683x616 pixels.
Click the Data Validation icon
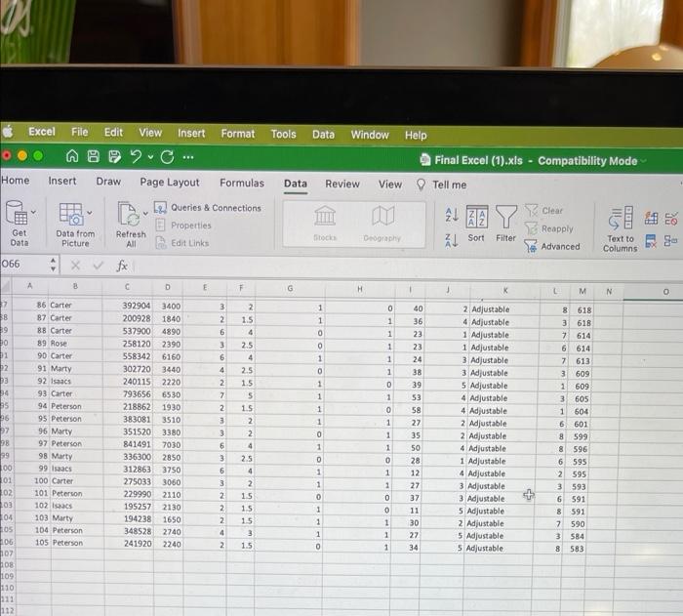point(671,219)
